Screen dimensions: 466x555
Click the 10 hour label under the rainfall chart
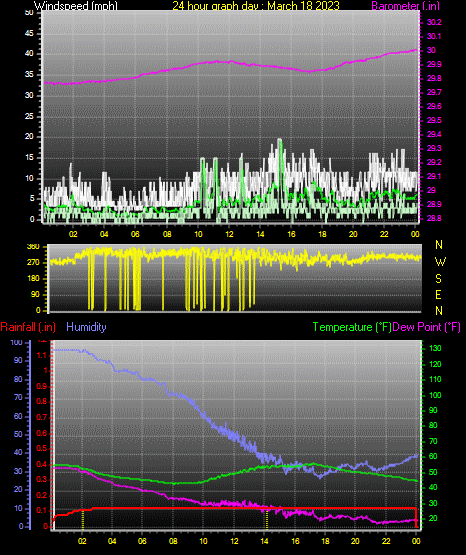pos(203,541)
